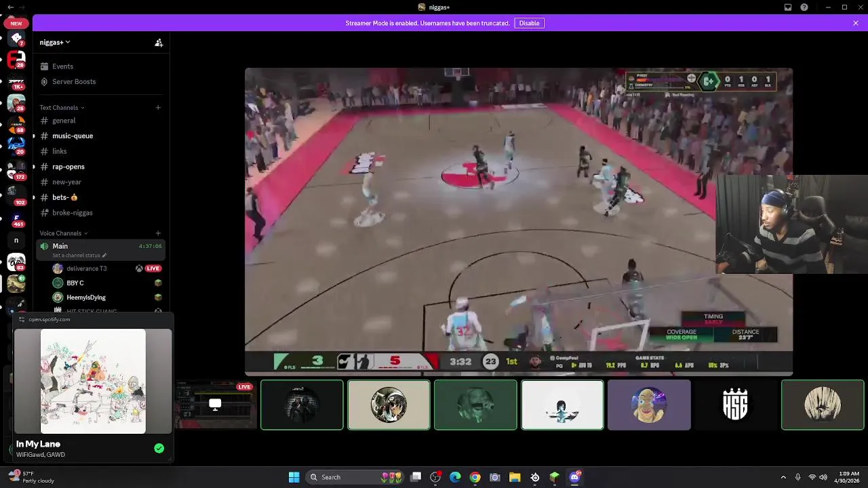
Task: Open Discord help question mark icon
Action: pos(804,7)
